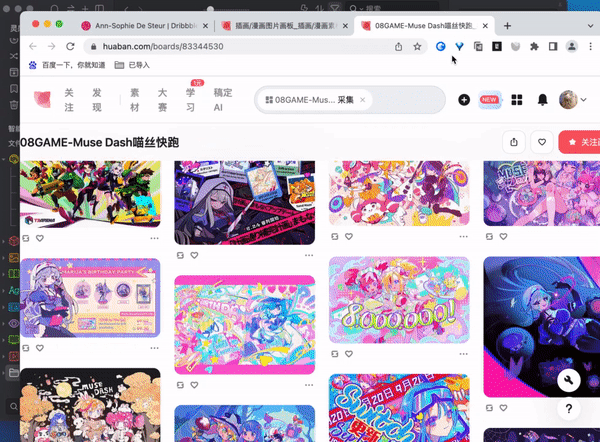Open the 8,000,000! artwork pin
The height and width of the screenshot is (442, 600).
point(399,300)
